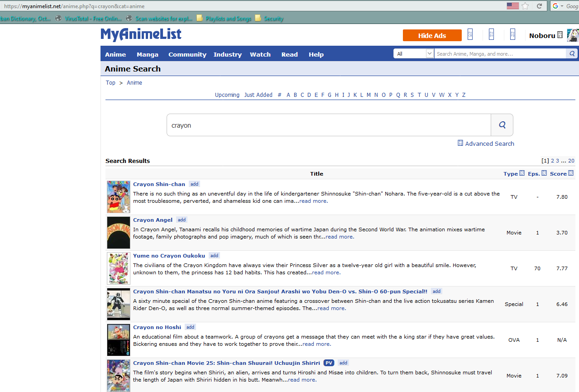Click the Noboru username in header
The width and height of the screenshot is (579, 392).
542,35
